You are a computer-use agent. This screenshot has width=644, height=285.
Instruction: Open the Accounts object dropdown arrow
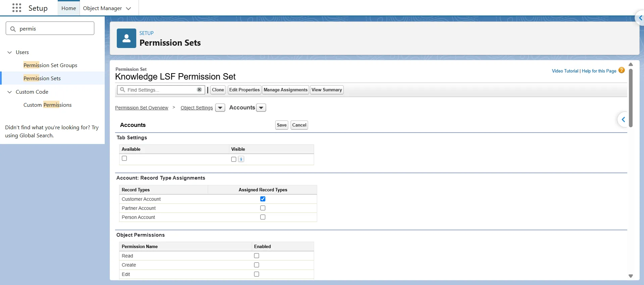click(x=261, y=108)
